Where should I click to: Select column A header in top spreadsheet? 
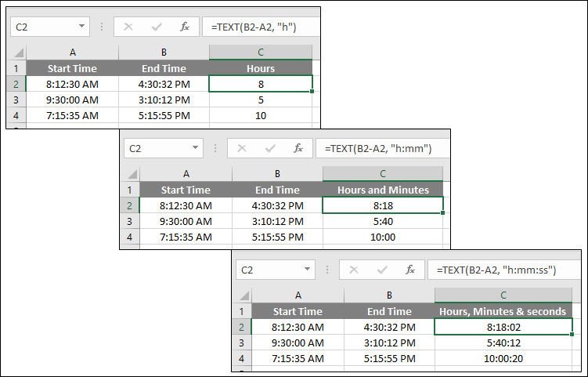point(72,53)
